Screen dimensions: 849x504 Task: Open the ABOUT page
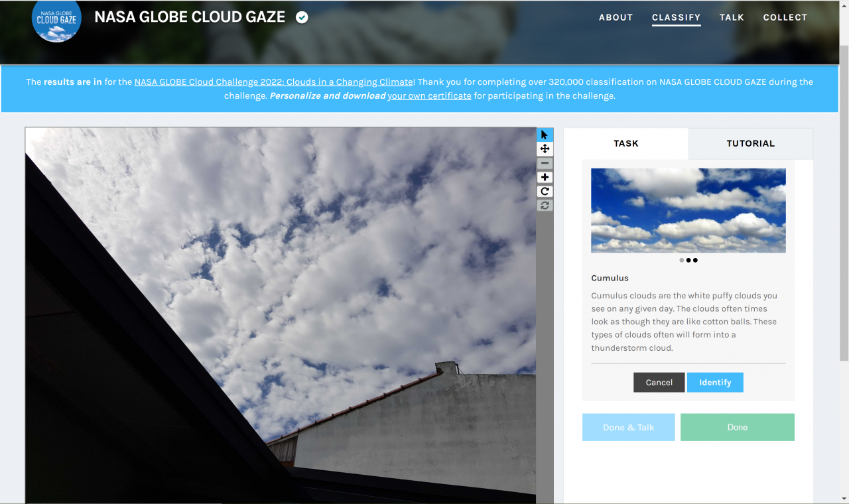616,18
